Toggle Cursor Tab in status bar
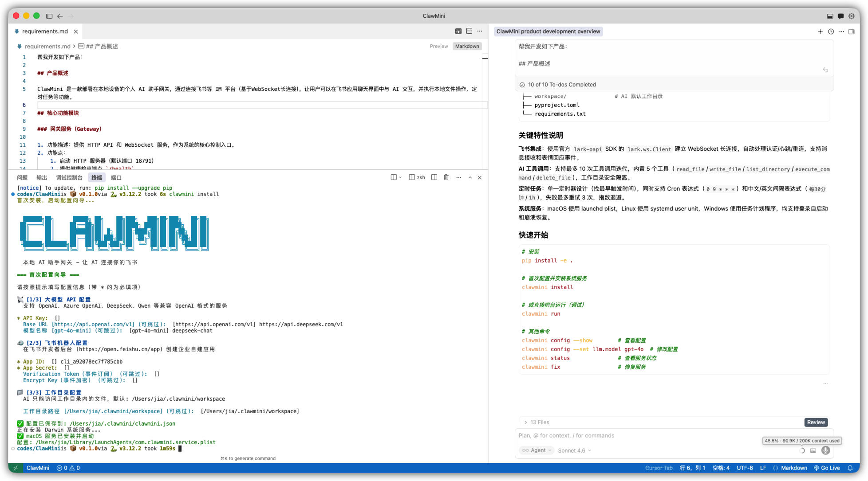This screenshot has height=481, width=868. coord(659,468)
